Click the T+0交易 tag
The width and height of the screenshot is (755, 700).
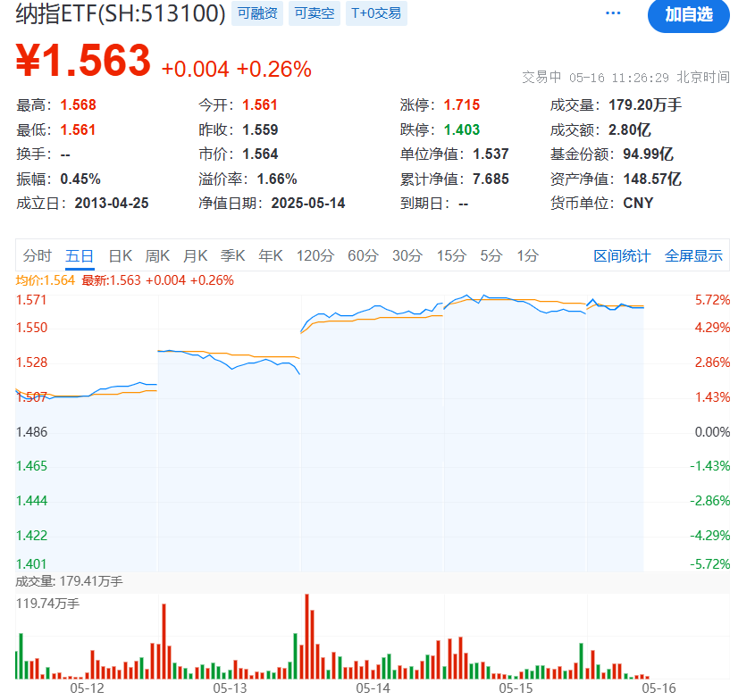click(376, 13)
